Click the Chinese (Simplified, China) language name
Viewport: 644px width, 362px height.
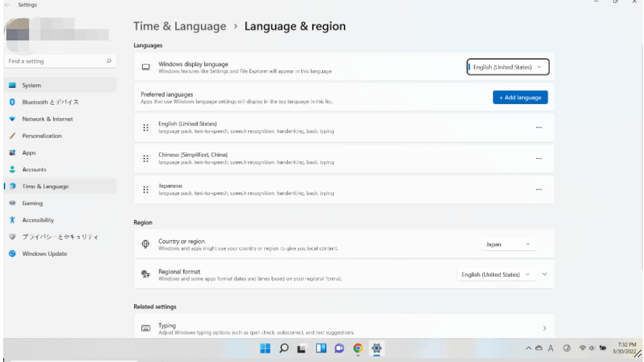tap(193, 155)
